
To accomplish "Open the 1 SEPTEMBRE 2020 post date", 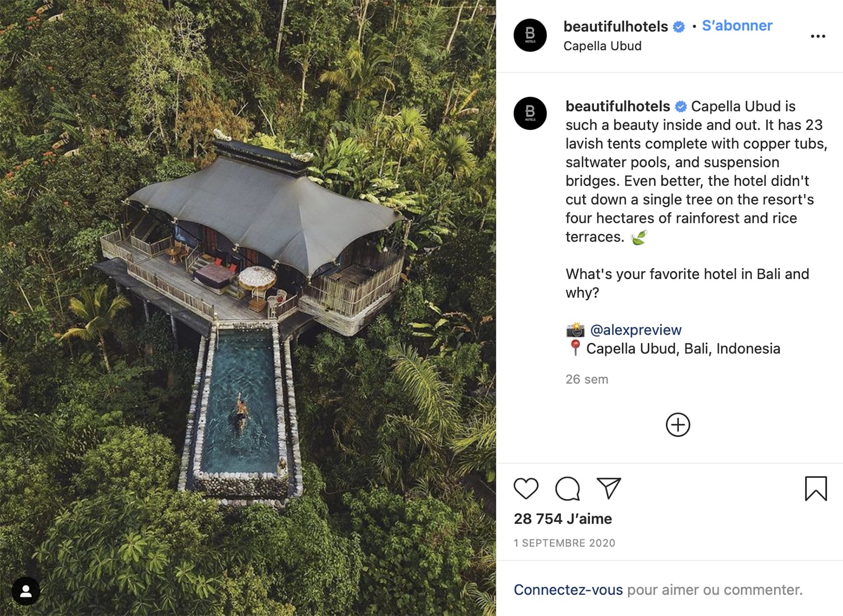I will coord(564,543).
